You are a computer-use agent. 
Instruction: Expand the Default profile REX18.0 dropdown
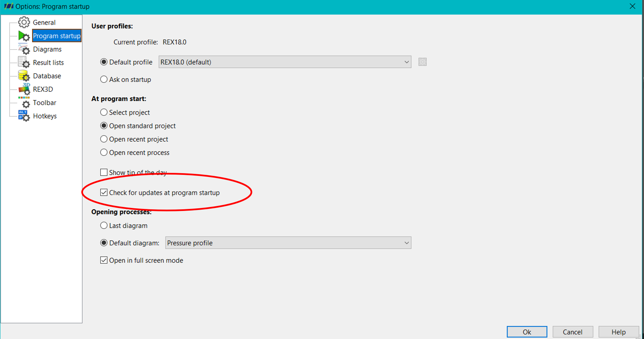coord(285,62)
